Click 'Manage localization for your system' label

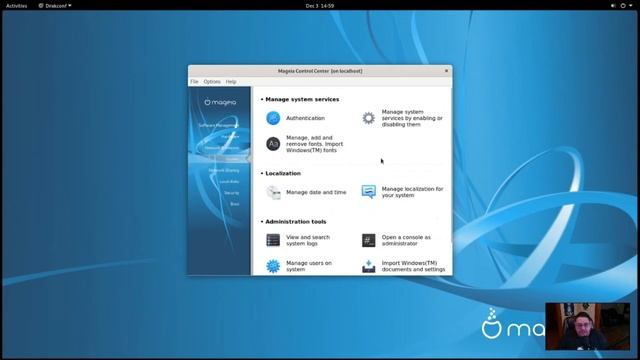click(x=412, y=192)
